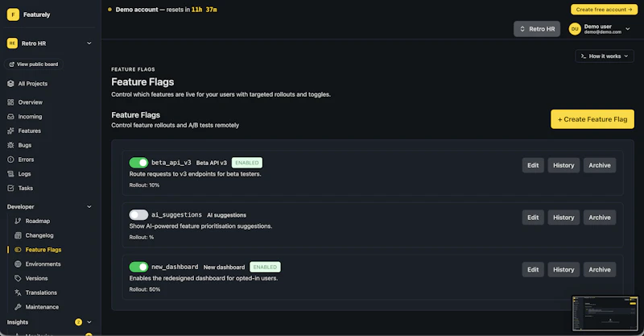Archive the new_dashboard flag
644x336 pixels.
pyautogui.click(x=600, y=270)
